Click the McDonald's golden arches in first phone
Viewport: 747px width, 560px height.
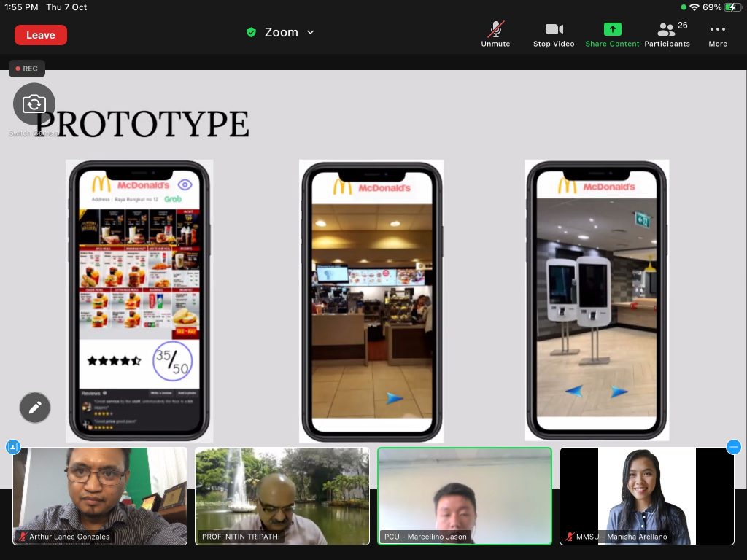click(x=101, y=184)
